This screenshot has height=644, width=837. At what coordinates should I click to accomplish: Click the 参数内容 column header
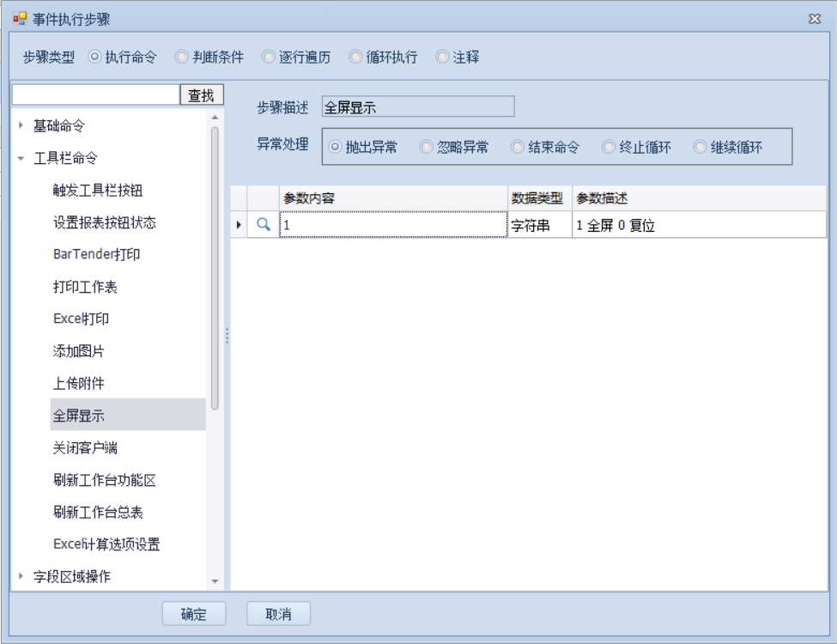point(392,198)
